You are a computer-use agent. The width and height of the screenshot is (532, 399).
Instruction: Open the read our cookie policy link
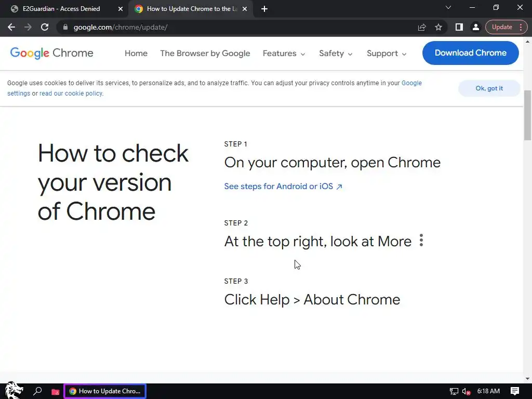[x=71, y=94]
